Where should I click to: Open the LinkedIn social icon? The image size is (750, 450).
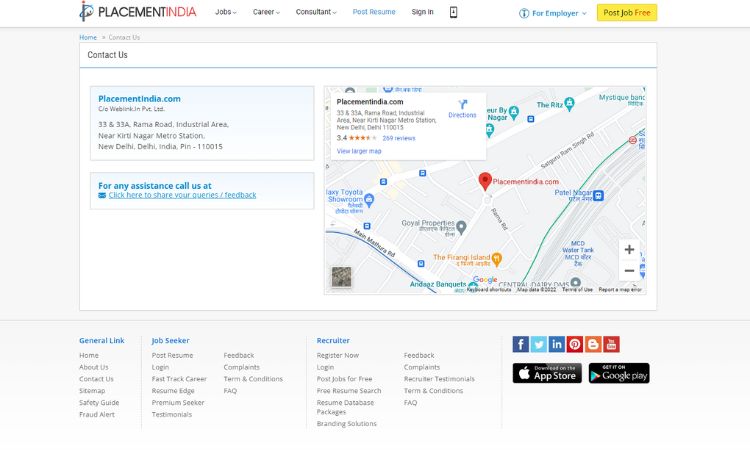[x=557, y=344]
